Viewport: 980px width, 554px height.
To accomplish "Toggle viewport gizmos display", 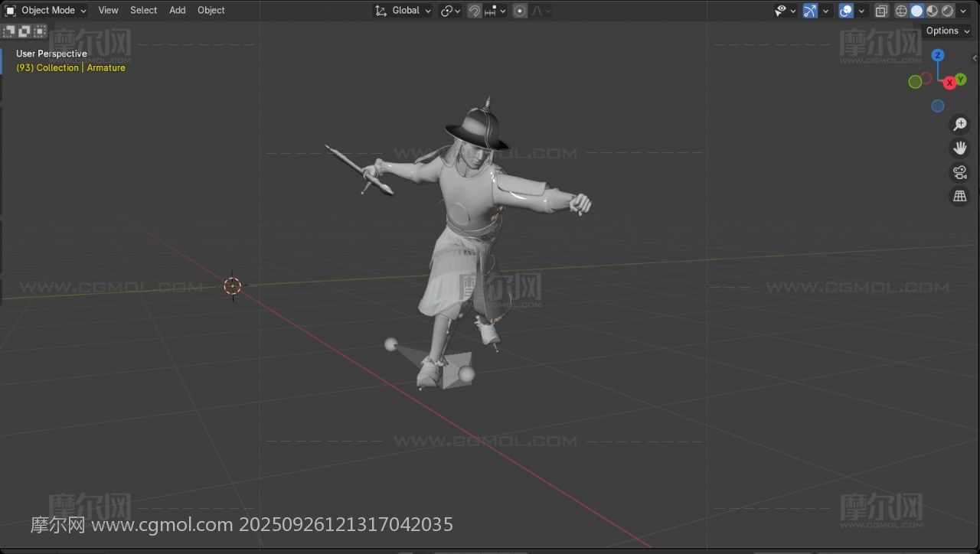I will (x=810, y=11).
